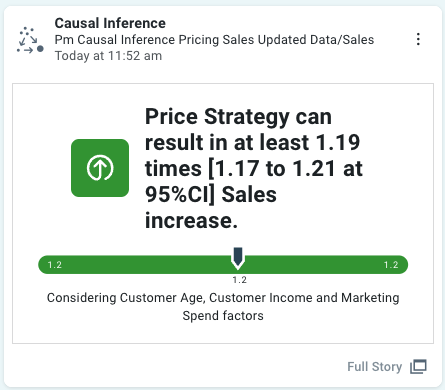Click the green upward arrow icon
Image resolution: width=445 pixels, height=390 pixels.
[100, 168]
